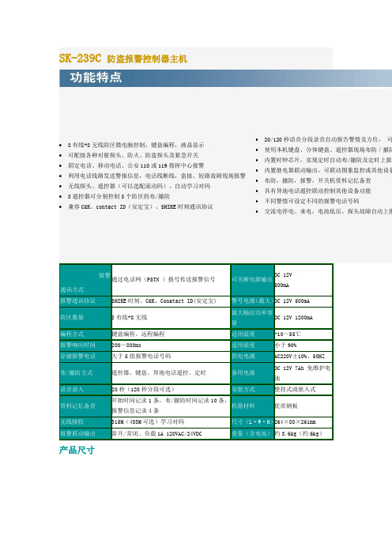Click bullet starting '交流电停电、来电，电池低压'

pos(328,211)
